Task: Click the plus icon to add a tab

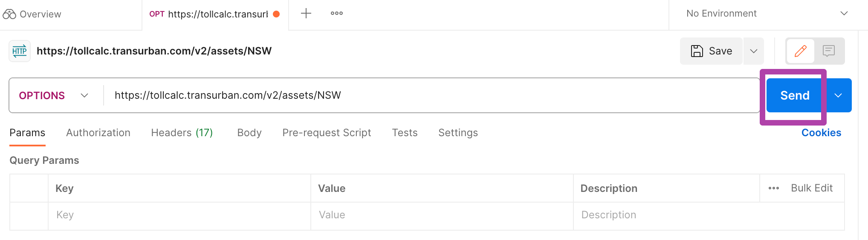Action: [x=306, y=14]
